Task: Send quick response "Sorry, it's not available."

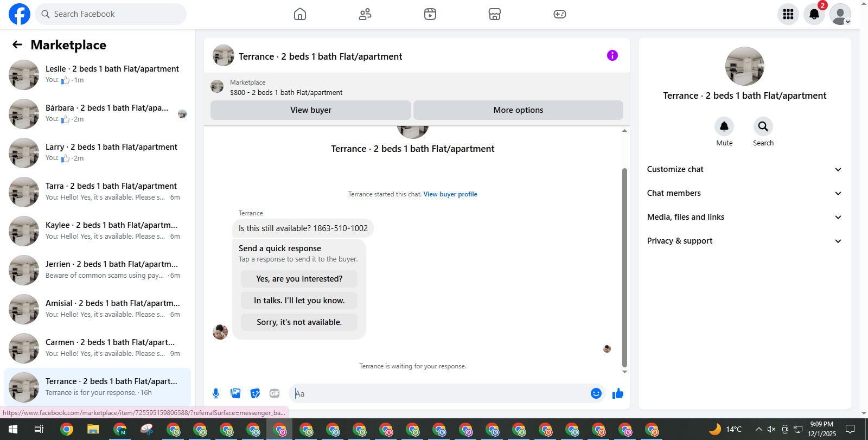Action: click(x=299, y=322)
